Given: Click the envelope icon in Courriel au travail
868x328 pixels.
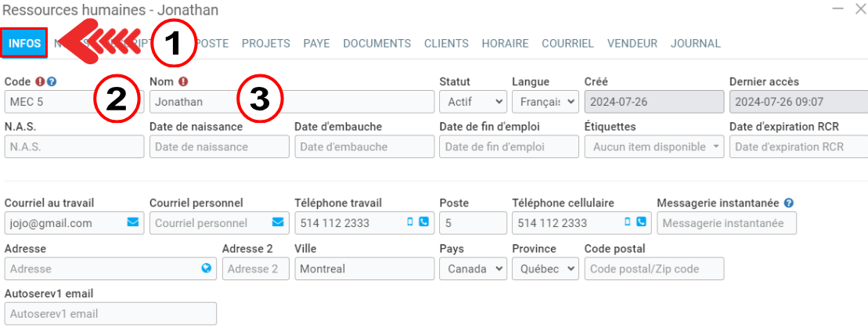Looking at the screenshot, I should 132,222.
